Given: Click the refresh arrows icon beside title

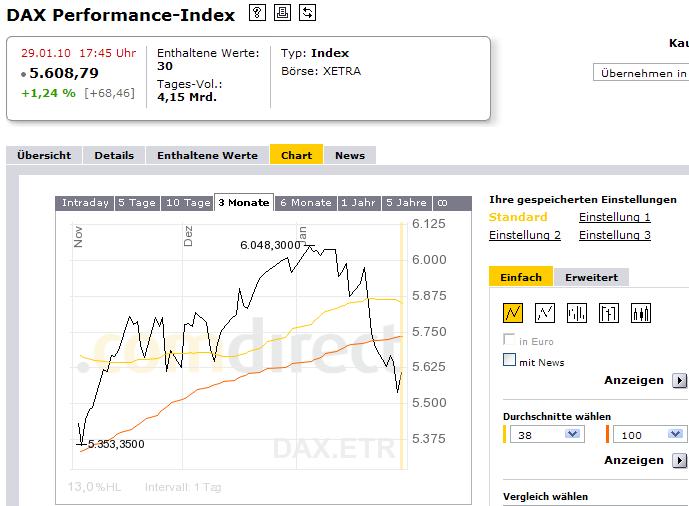Looking at the screenshot, I should point(307,13).
